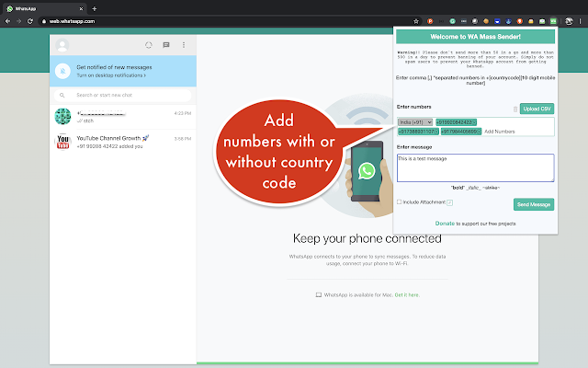Image resolution: width=588 pixels, height=368 pixels.
Task: Click the web.whatsapp.com address bar
Action: point(229,21)
